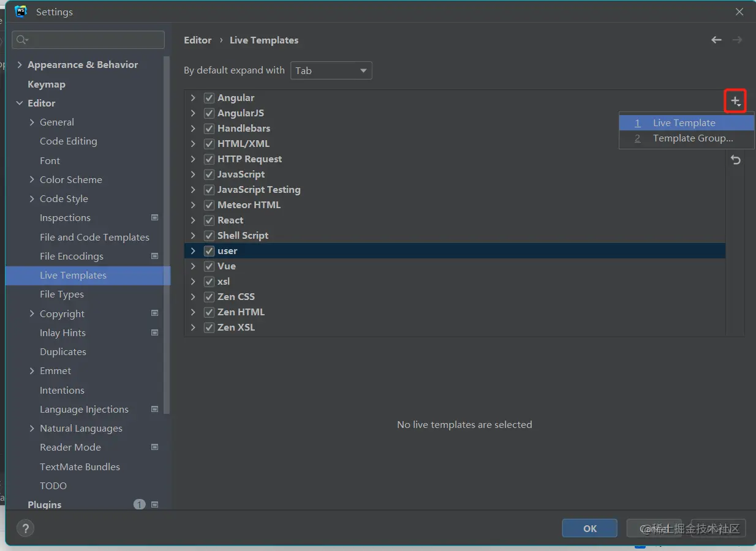
Task: Open the default expand key dropdown
Action: (x=331, y=70)
